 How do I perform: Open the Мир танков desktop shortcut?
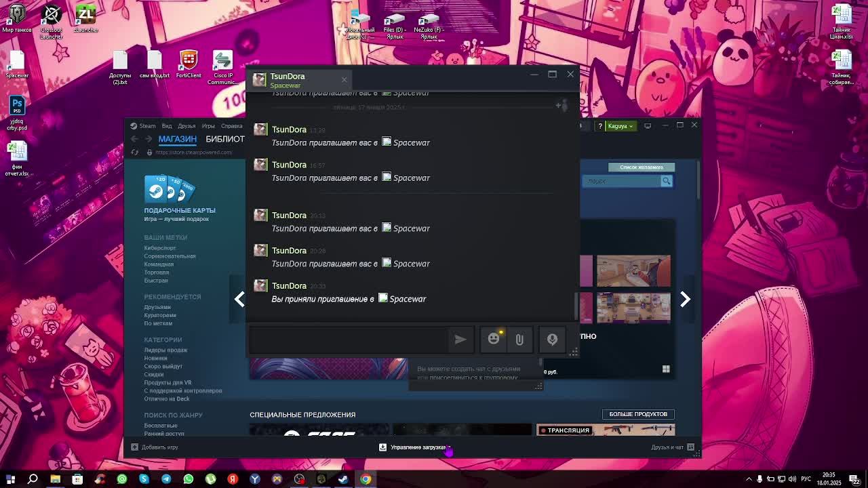click(x=17, y=19)
